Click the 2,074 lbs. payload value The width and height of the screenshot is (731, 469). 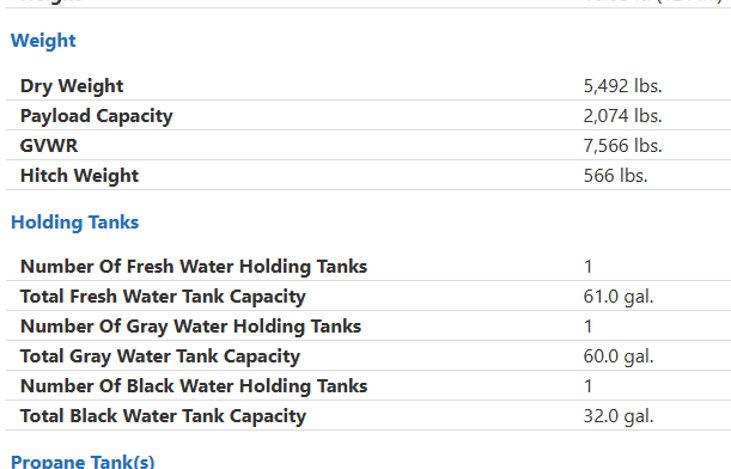(x=623, y=116)
